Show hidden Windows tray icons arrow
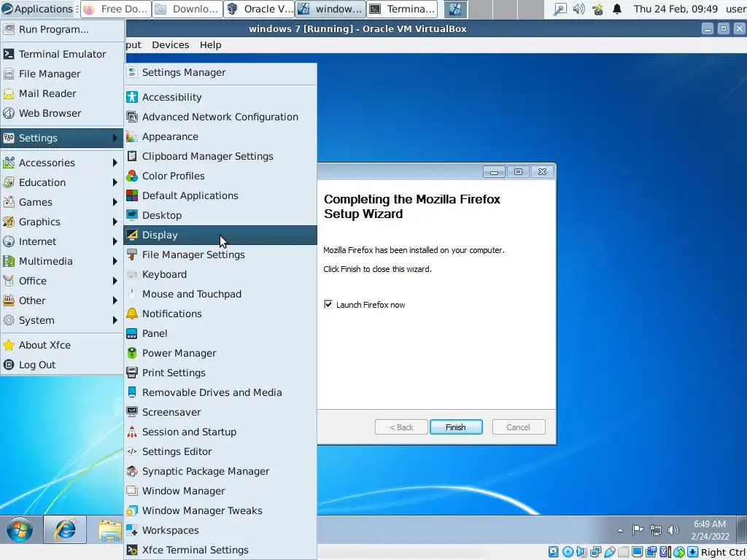The width and height of the screenshot is (747, 560). click(x=620, y=530)
